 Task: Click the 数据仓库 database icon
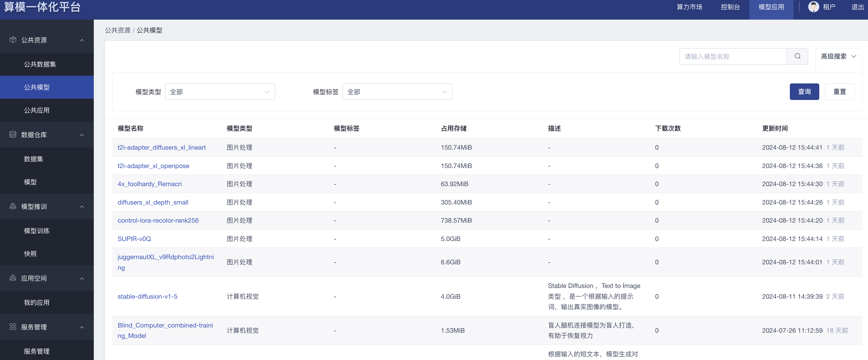(x=13, y=135)
